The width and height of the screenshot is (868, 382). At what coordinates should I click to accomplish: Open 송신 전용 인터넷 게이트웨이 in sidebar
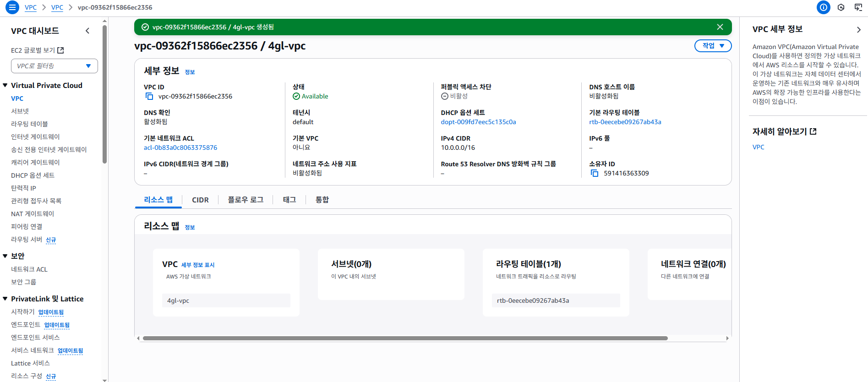tap(49, 150)
